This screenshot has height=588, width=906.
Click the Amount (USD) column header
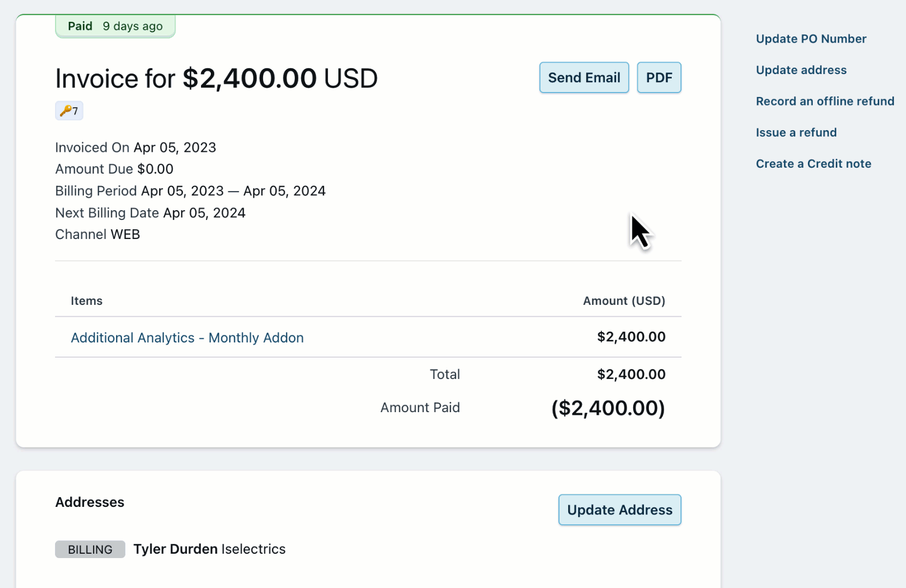(x=624, y=301)
